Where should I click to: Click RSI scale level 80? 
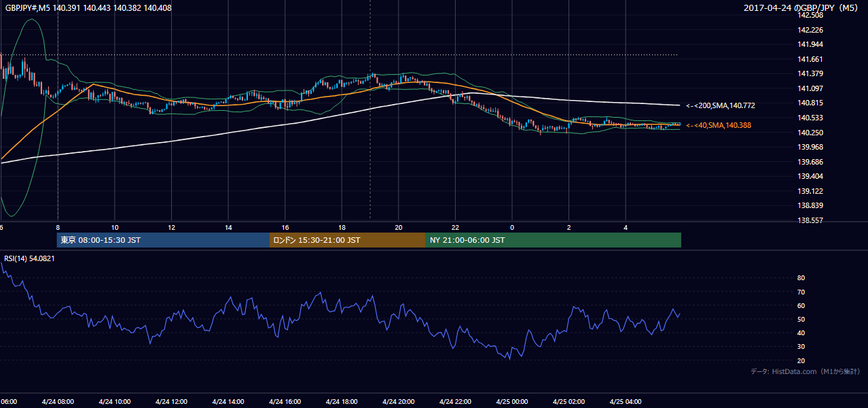coord(801,278)
